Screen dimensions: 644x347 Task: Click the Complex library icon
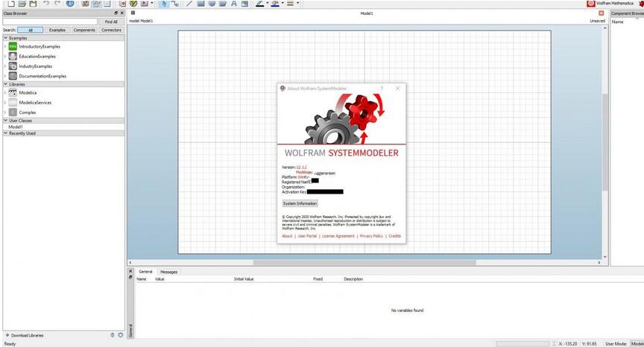[x=13, y=112]
